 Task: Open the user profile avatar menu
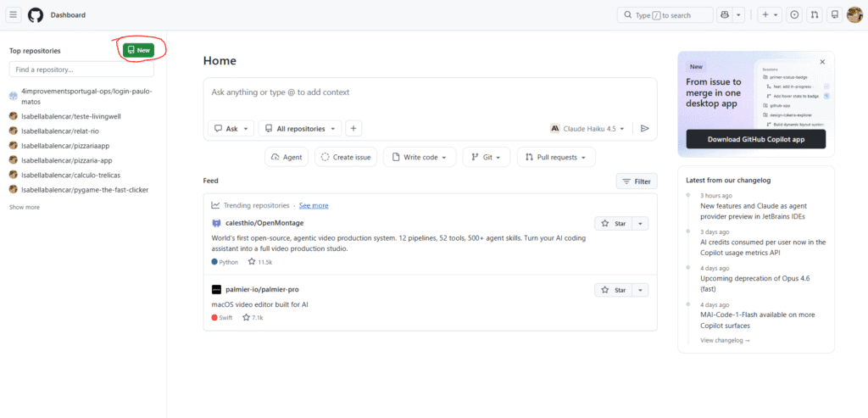[x=854, y=15]
